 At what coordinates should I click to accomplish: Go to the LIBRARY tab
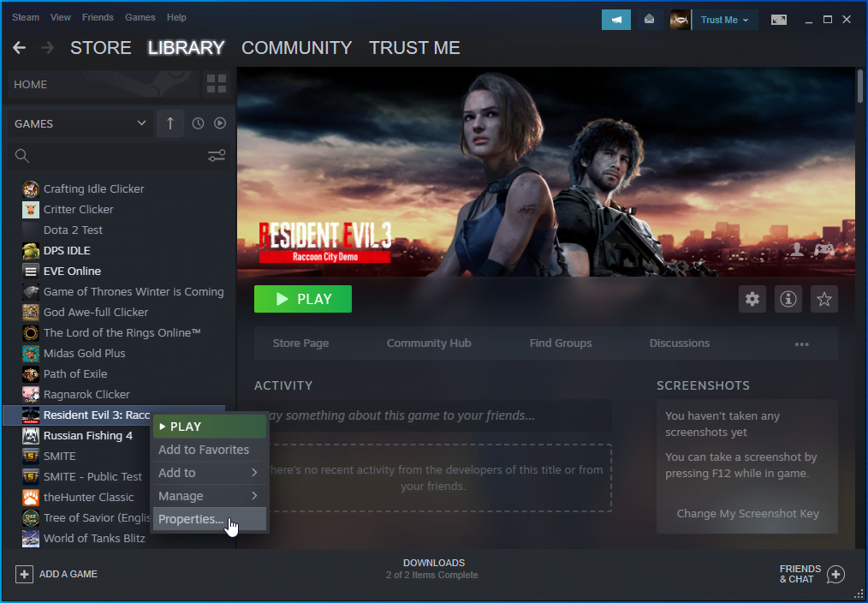186,48
